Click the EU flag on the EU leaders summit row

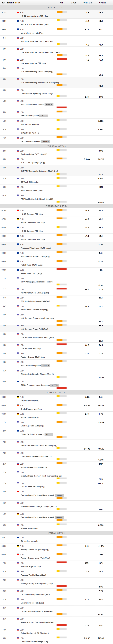[18, 537]
